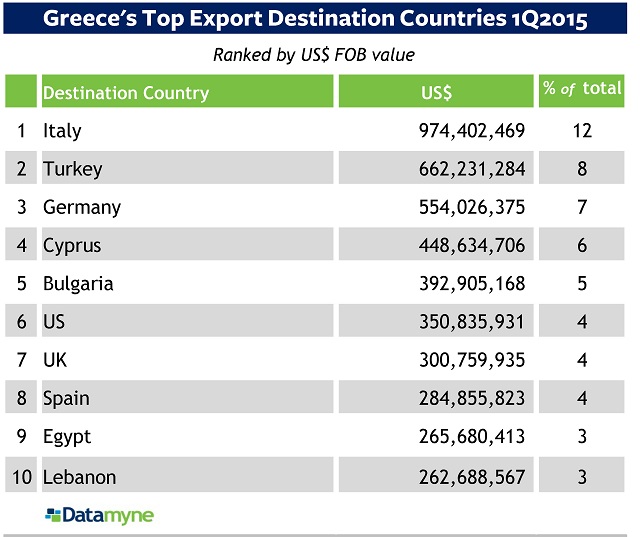Click Turkey in the country column

pyautogui.click(x=72, y=169)
